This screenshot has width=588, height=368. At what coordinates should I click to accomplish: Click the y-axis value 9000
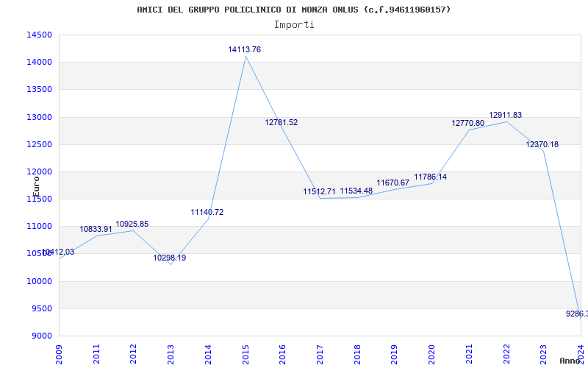[41, 336]
